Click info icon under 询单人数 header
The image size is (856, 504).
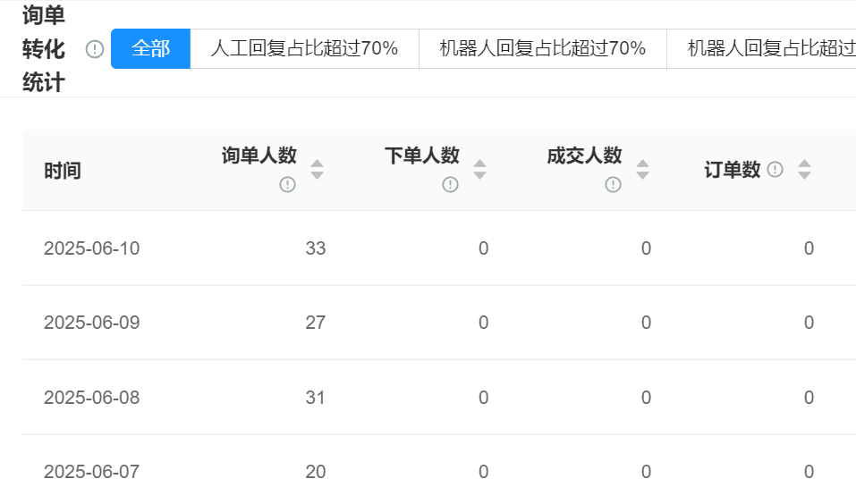tap(287, 184)
